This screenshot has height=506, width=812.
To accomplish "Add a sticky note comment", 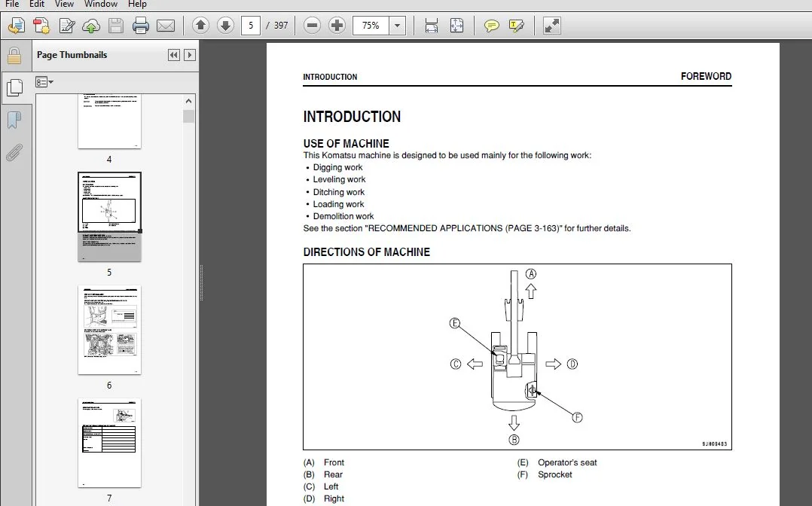I will pos(491,26).
